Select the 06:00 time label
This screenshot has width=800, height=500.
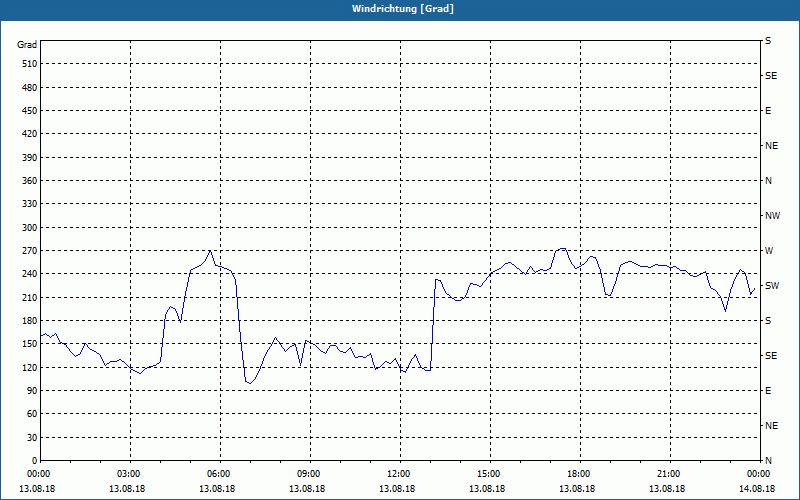(220, 474)
